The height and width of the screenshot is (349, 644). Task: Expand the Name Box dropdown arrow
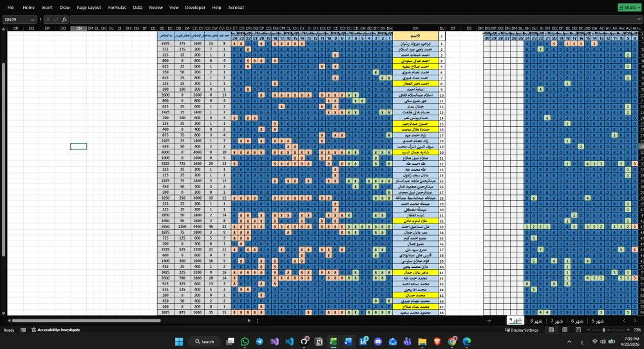32,20
